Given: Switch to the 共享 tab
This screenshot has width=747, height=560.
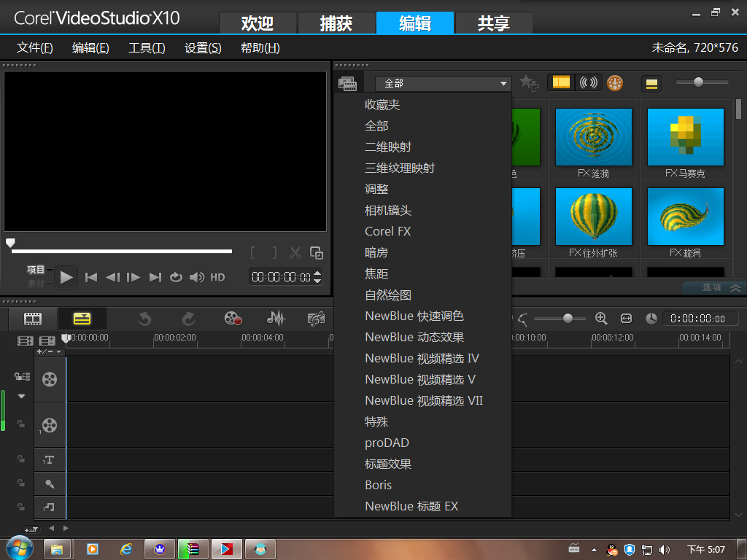Looking at the screenshot, I should coord(494,23).
